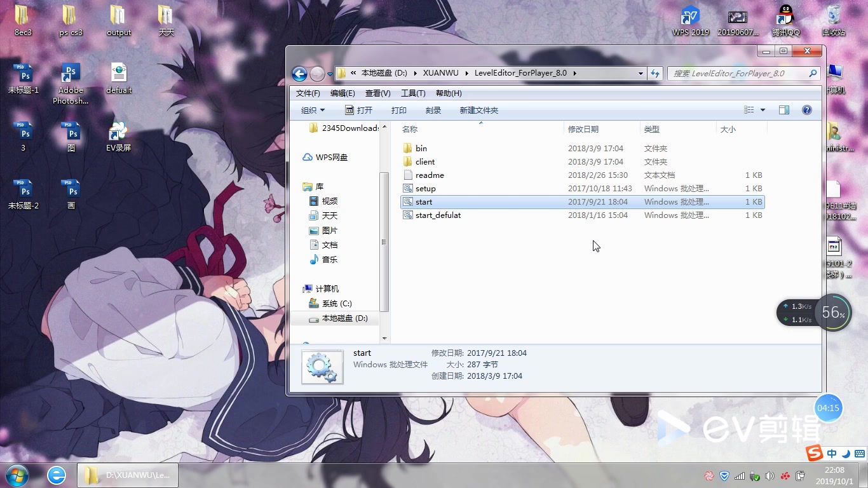Open the 文档 library
The image size is (868, 488).
click(323, 245)
